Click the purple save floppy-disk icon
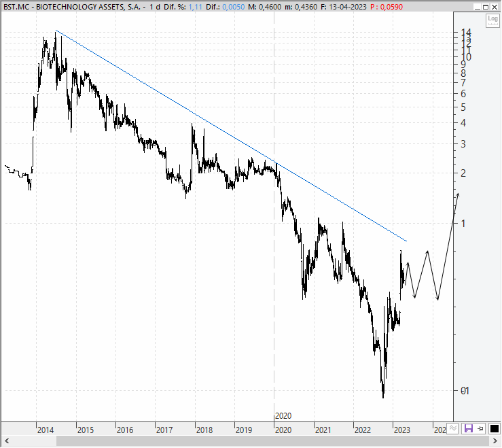 click(469, 429)
